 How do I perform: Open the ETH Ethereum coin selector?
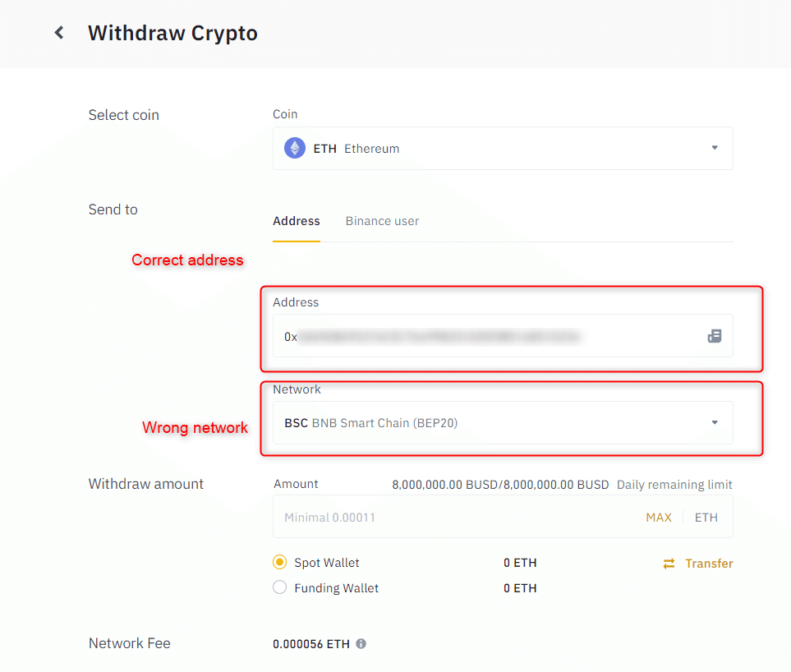click(493, 149)
